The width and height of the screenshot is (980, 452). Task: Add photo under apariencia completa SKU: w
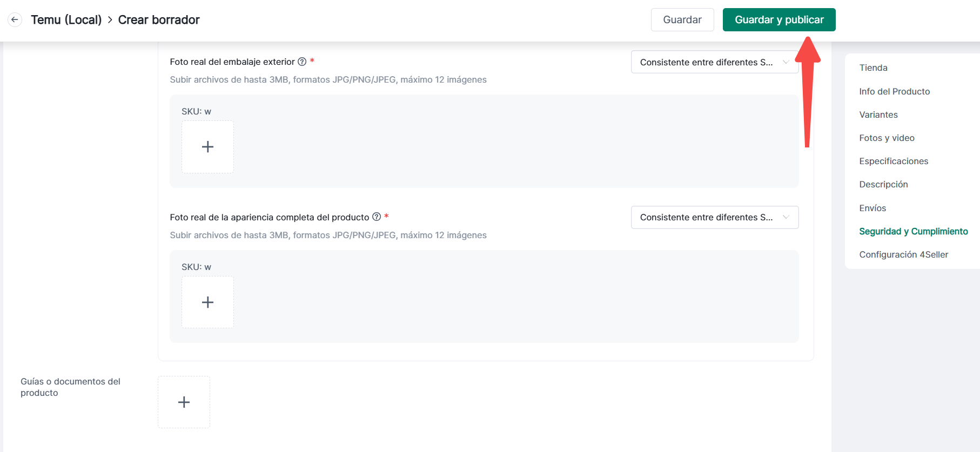point(207,302)
